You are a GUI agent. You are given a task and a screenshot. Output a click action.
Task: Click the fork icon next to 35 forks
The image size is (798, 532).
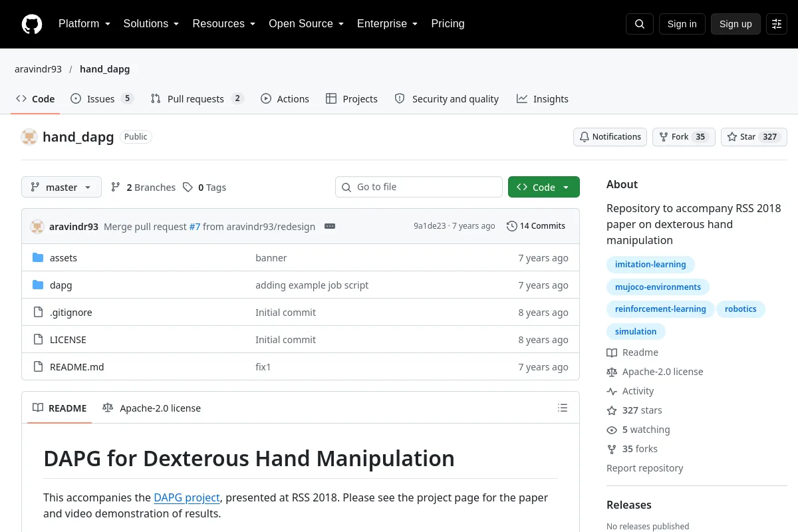(612, 449)
